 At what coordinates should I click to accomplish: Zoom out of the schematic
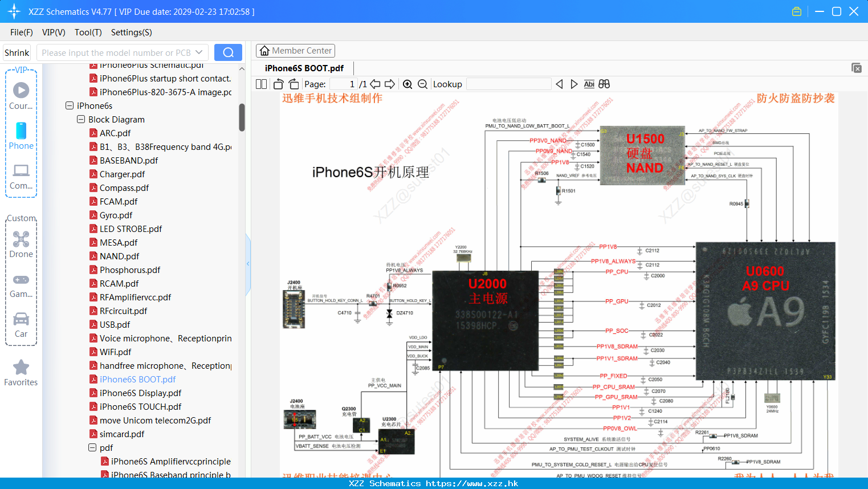[422, 84]
